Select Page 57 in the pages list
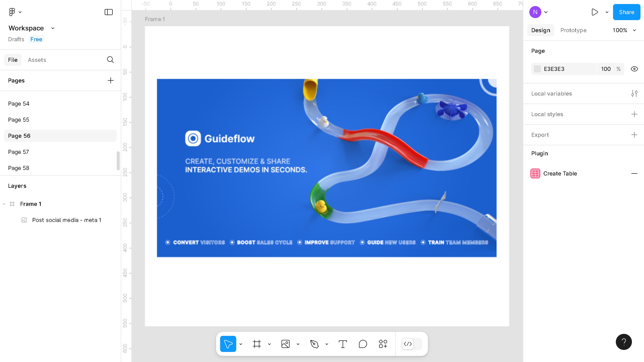The image size is (644, 362). pyautogui.click(x=19, y=152)
